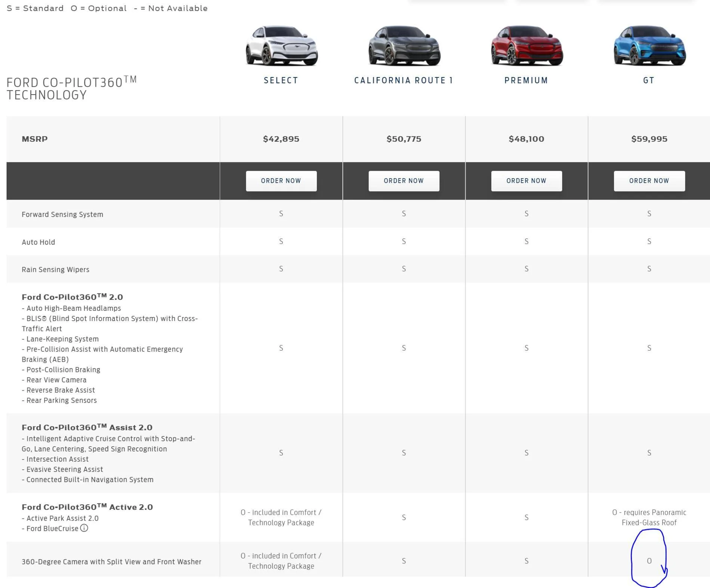
Task: Click the Forward Sensing System row label
Action: 62,215
